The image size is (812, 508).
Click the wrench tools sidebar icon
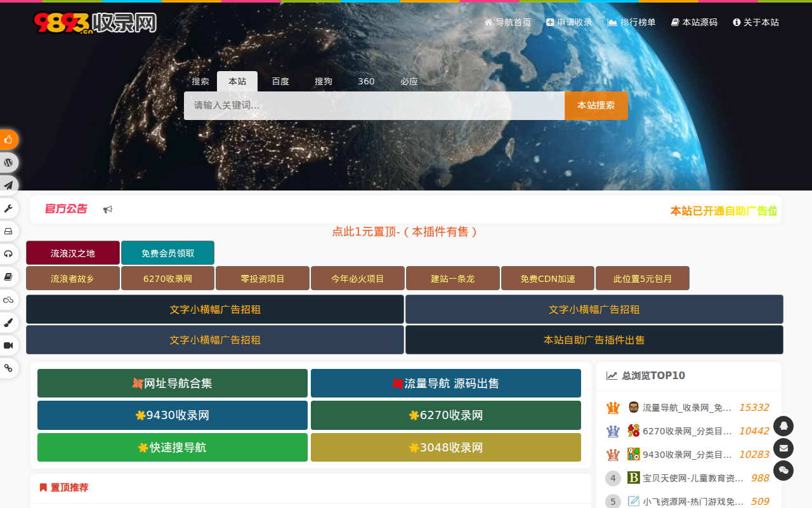tap(9, 208)
